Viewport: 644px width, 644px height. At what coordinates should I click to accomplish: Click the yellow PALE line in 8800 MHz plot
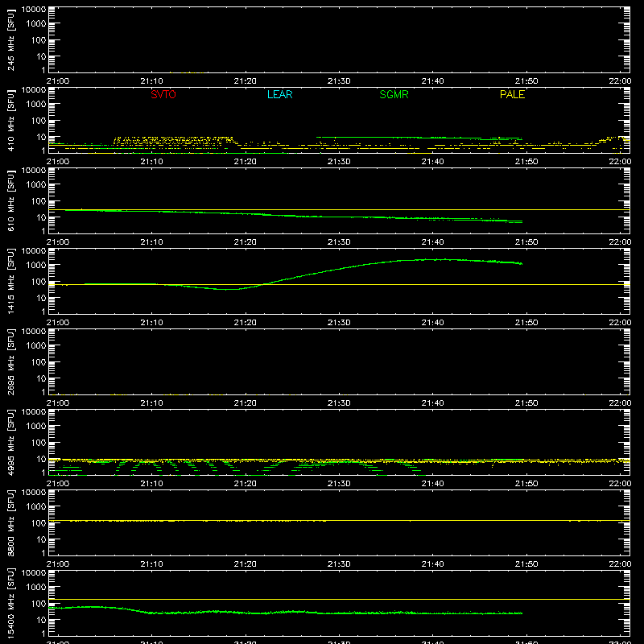[339, 520]
